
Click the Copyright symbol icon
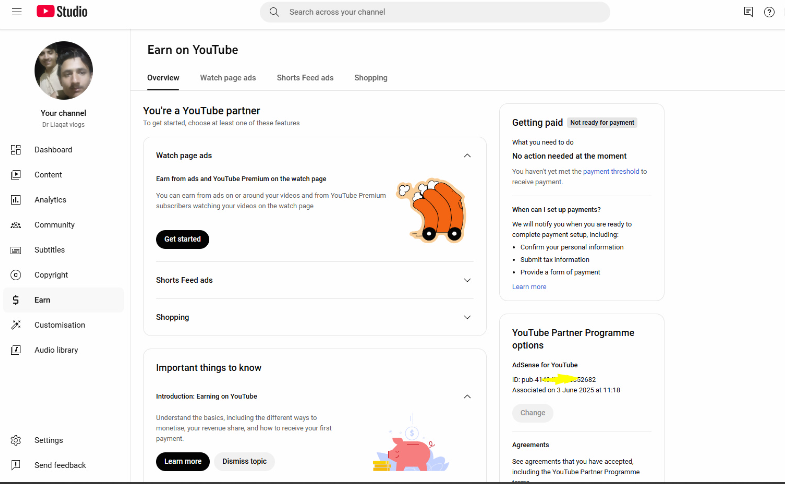tap(16, 275)
